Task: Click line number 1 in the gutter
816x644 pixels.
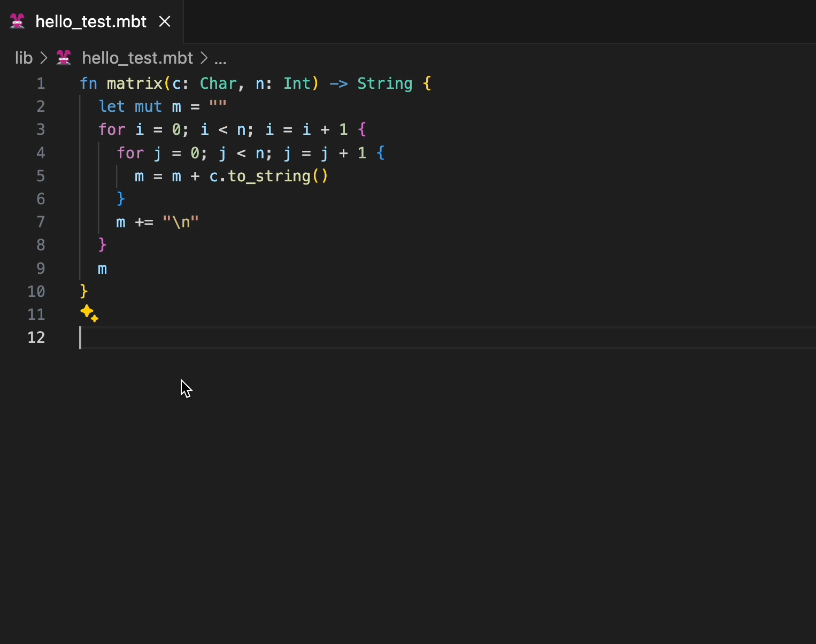Action: tap(41, 83)
